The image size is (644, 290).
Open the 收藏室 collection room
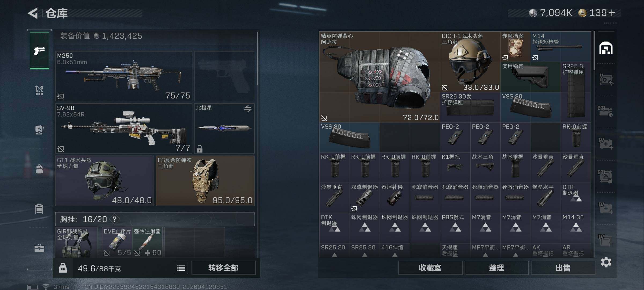(x=430, y=268)
